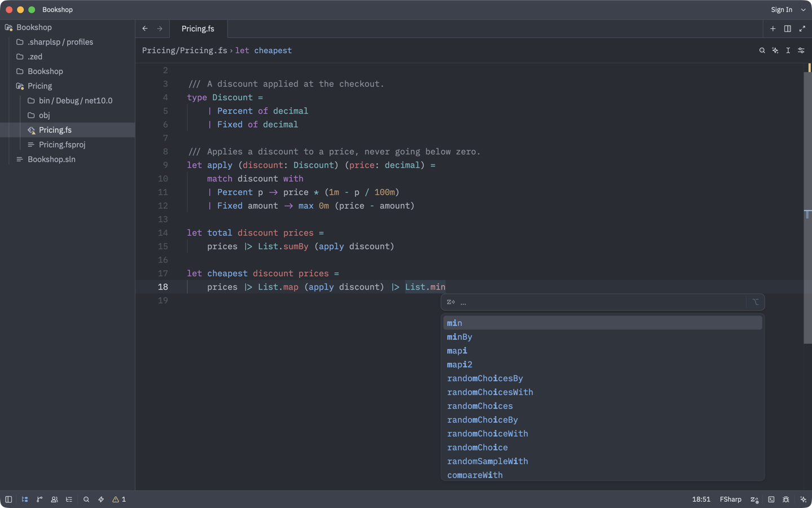The height and width of the screenshot is (508, 812).
Task: Expand the .sharplsp / profiles folder
Action: point(68,42)
